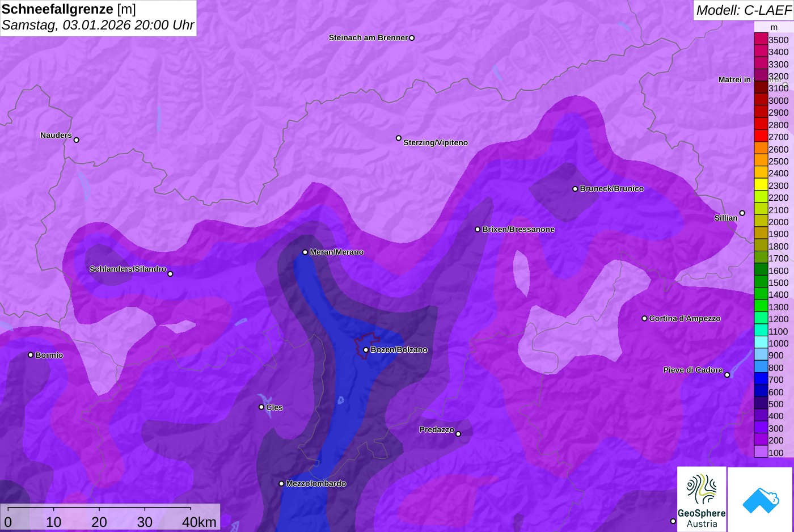Click the Predazzo location marker
Image resolution: width=794 pixels, height=532 pixels.
coord(458,434)
